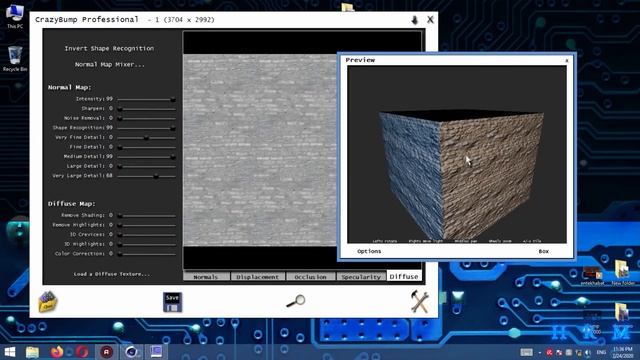Click the Normal Map: heading

pos(69,87)
